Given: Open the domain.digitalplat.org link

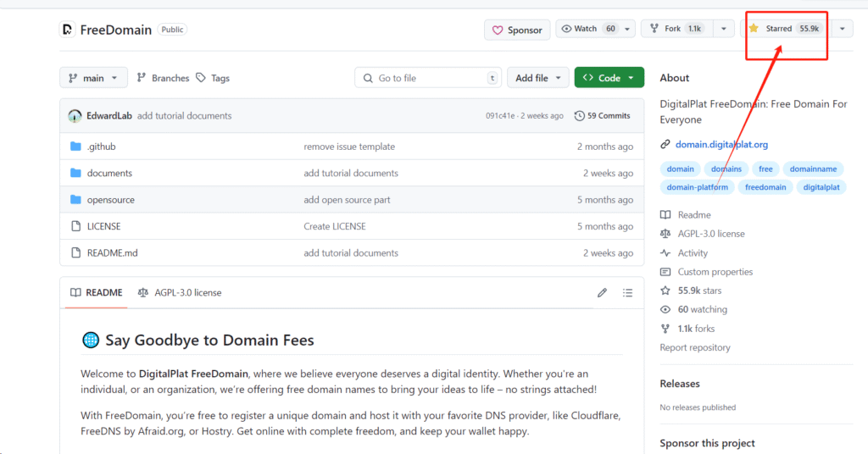Looking at the screenshot, I should (721, 144).
